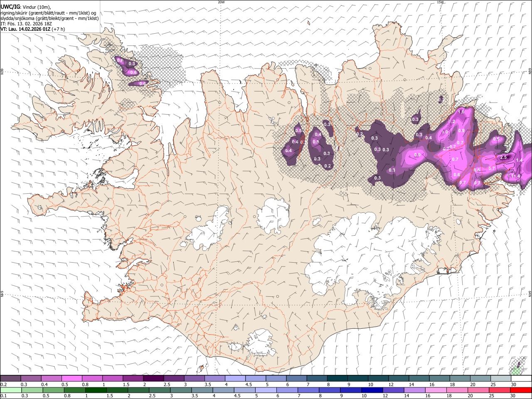Select the 15W longitude label at the top edge
The height and width of the screenshot is (399, 532).
pos(440,2)
